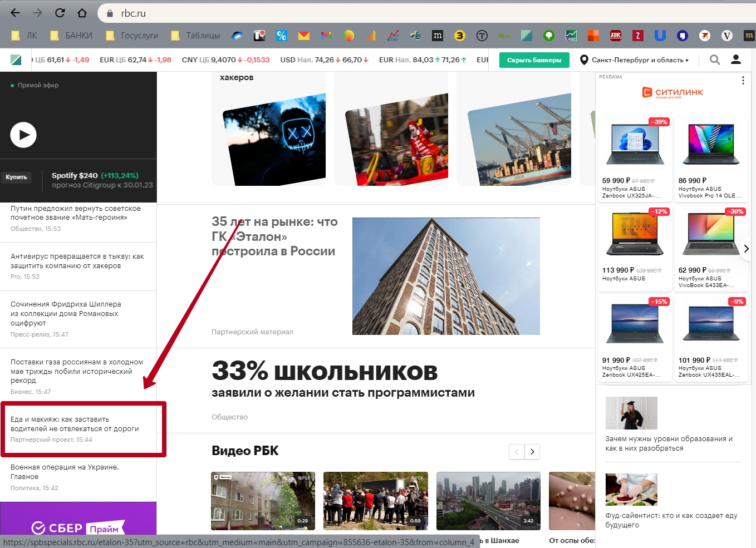Show next Видео РБК videos arrow
Image resolution: width=756 pixels, height=548 pixels.
(x=532, y=452)
